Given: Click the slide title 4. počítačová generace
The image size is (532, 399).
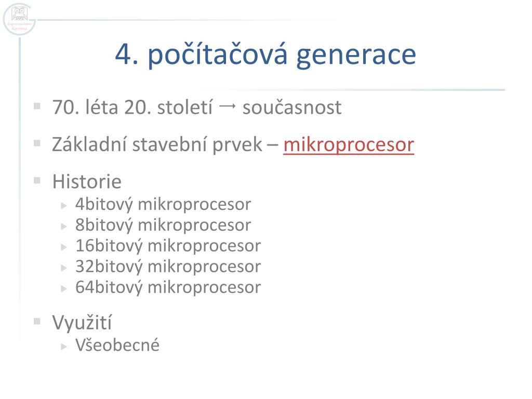Looking at the screenshot, I should [x=265, y=54].
